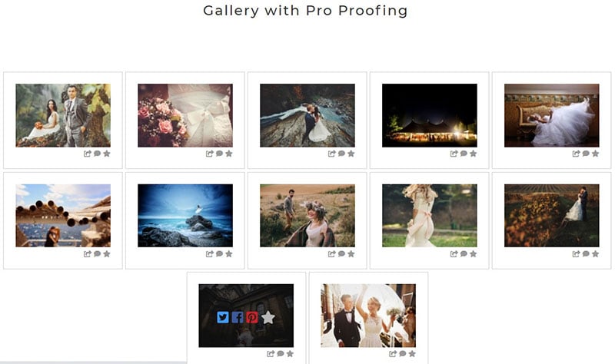Image resolution: width=615 pixels, height=364 pixels.
Task: Click share icon under umbrella couple photo
Action: [393, 354]
